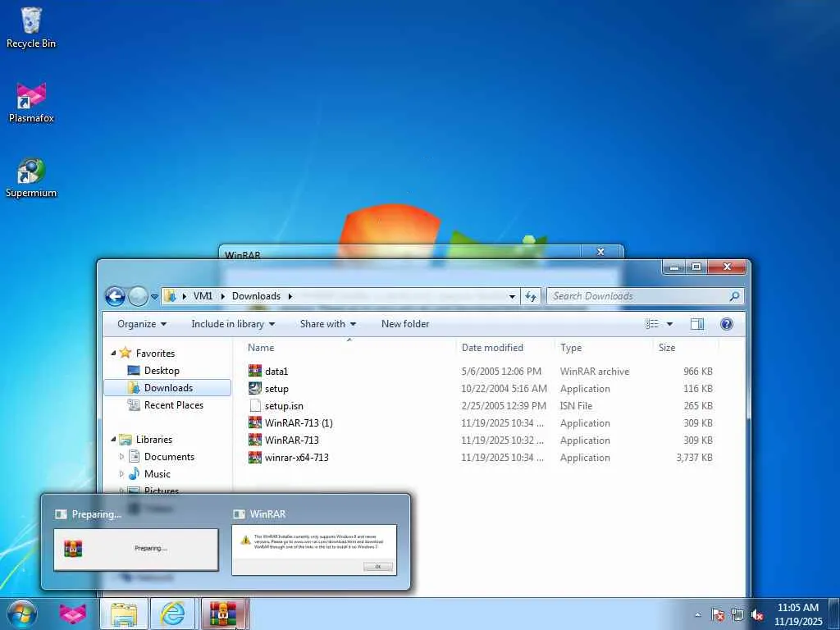
Task: Select the WinRAR-713 (1) file icon
Action: pos(255,422)
